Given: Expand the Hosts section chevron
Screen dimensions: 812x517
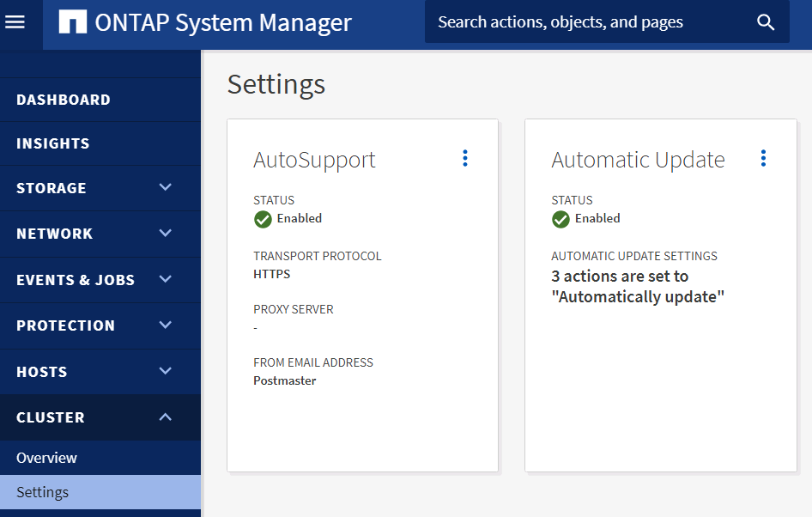Looking at the screenshot, I should [166, 371].
